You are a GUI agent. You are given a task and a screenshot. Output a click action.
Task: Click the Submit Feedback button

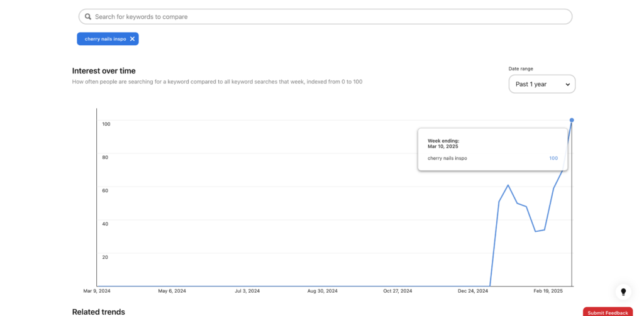[608, 312]
